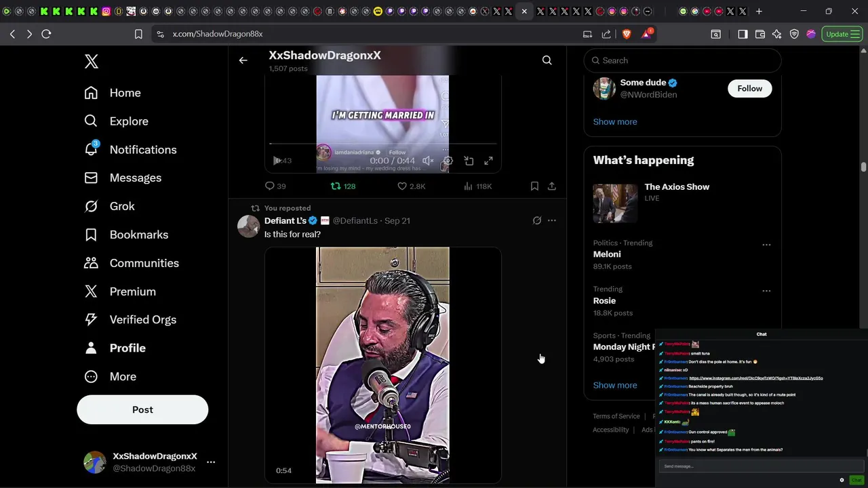Open the Explore page
Image resolution: width=868 pixels, height=488 pixels.
(116, 121)
